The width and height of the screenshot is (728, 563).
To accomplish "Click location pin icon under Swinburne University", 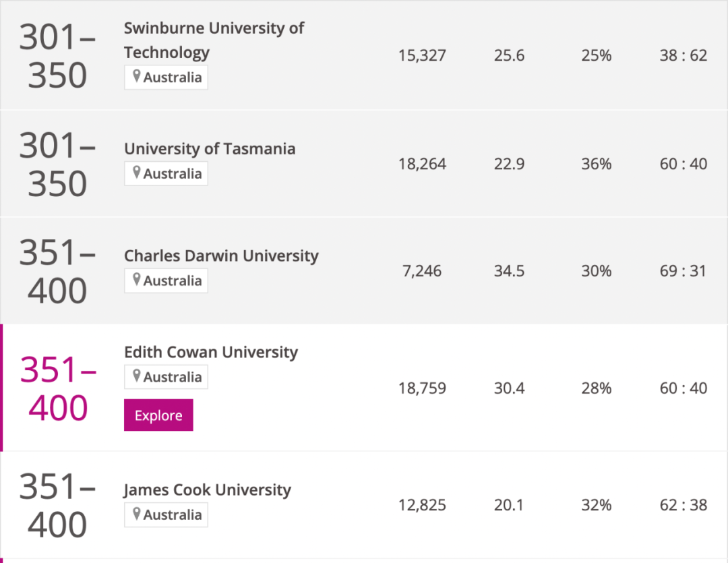I will pyautogui.click(x=137, y=77).
